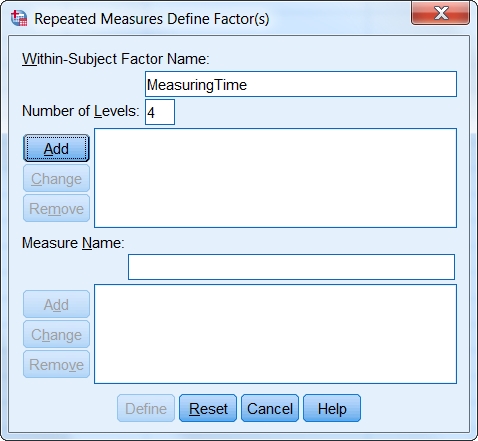Click inside the empty factor list box

coord(275,178)
